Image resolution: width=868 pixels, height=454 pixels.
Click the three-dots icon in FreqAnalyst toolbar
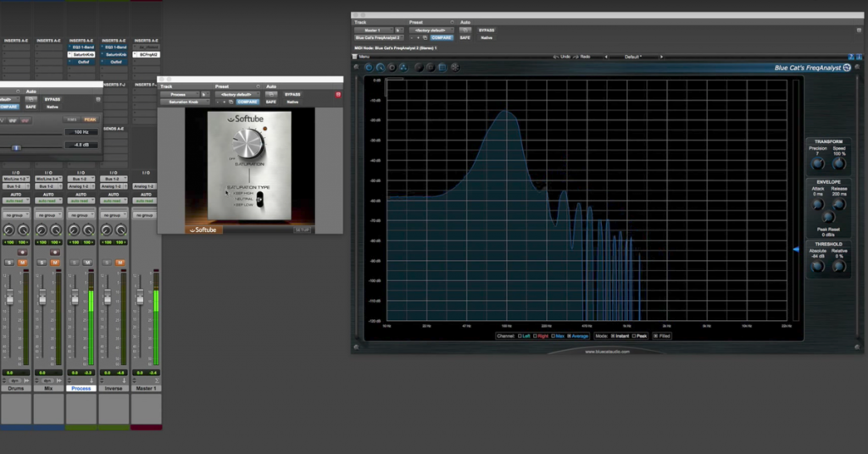[403, 68]
